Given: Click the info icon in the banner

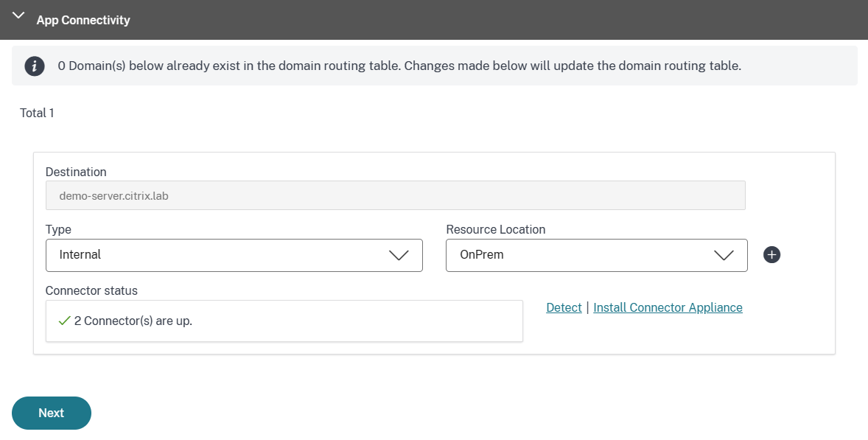Looking at the screenshot, I should click(x=35, y=66).
